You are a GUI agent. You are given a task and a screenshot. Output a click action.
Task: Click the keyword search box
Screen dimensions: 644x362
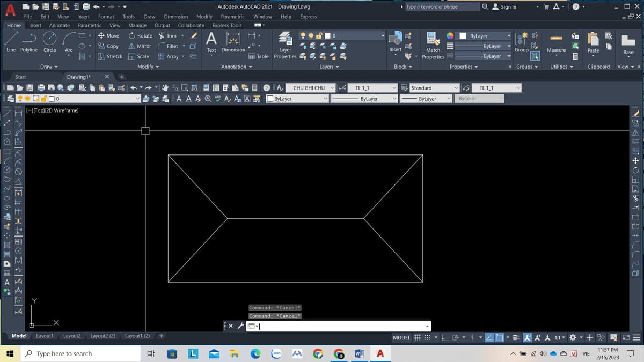click(443, 7)
